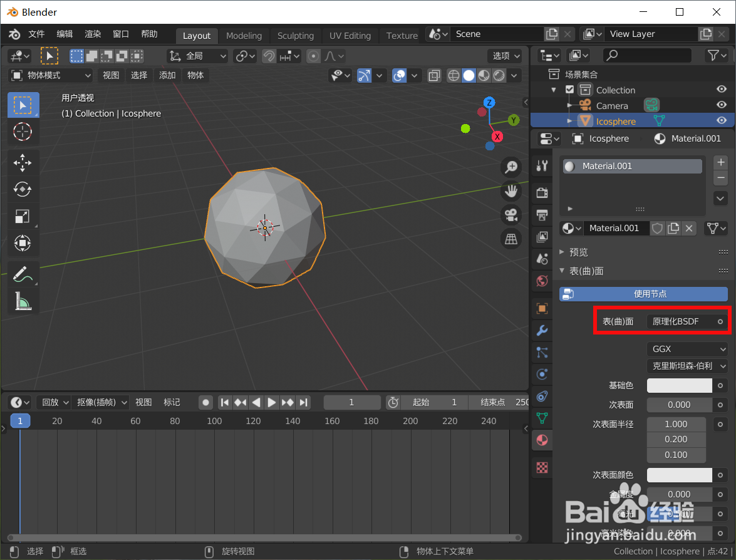This screenshot has width=736, height=560.
Task: Unlink Material.001 with the X button
Action: point(688,228)
